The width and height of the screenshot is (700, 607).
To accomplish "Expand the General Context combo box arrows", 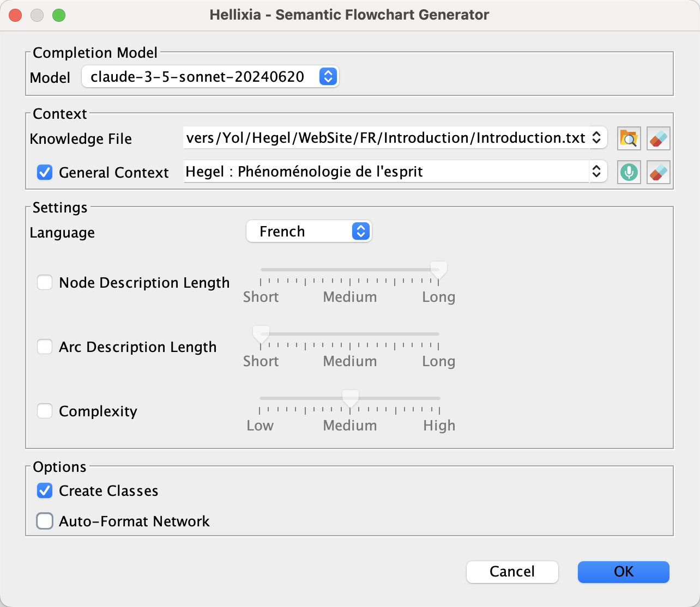I will pyautogui.click(x=596, y=172).
